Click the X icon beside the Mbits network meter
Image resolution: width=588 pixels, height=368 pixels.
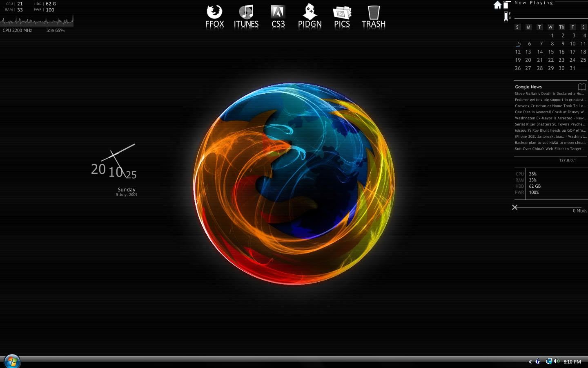(515, 207)
